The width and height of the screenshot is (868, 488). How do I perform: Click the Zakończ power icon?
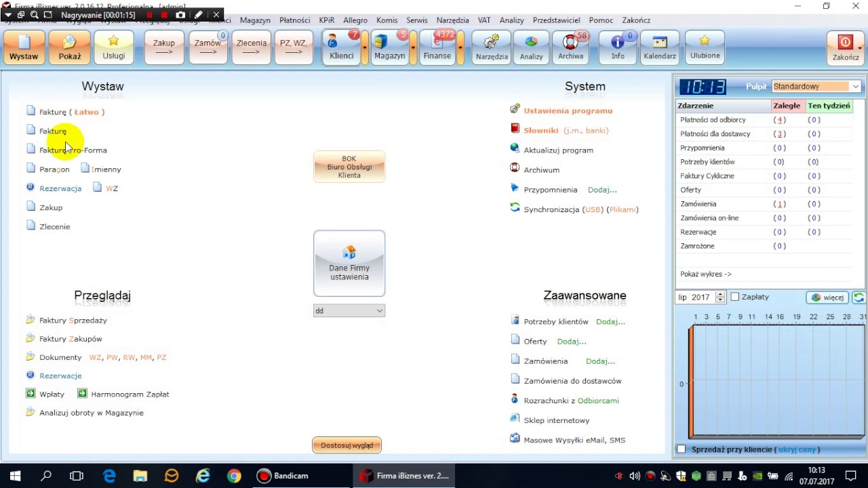click(x=845, y=47)
